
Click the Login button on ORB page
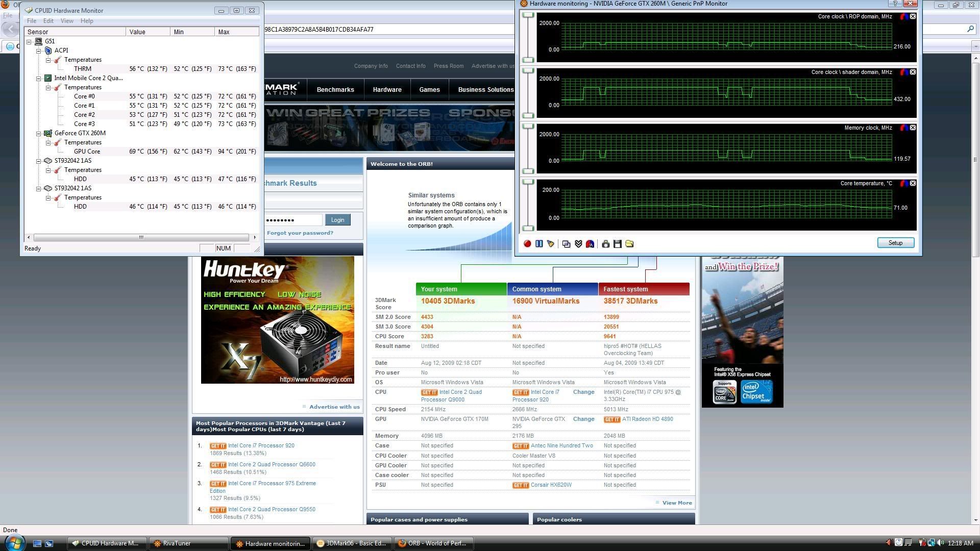tap(337, 220)
